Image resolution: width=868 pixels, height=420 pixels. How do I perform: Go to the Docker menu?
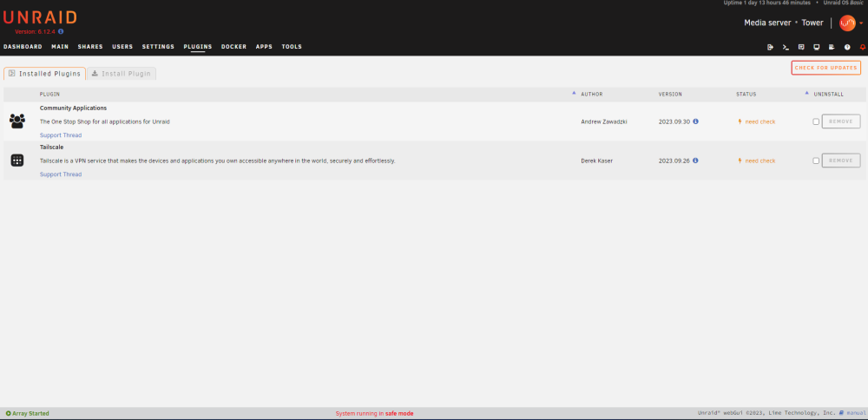233,47
